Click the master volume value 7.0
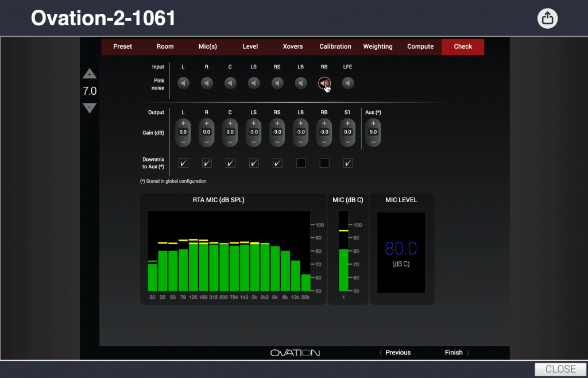The width and height of the screenshot is (588, 378). [x=90, y=91]
